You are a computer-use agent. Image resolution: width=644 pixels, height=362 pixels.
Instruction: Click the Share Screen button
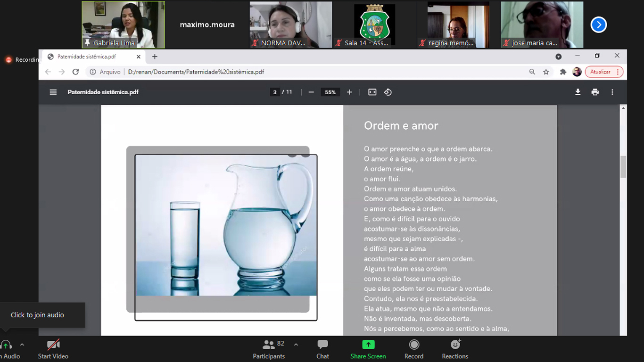click(368, 349)
